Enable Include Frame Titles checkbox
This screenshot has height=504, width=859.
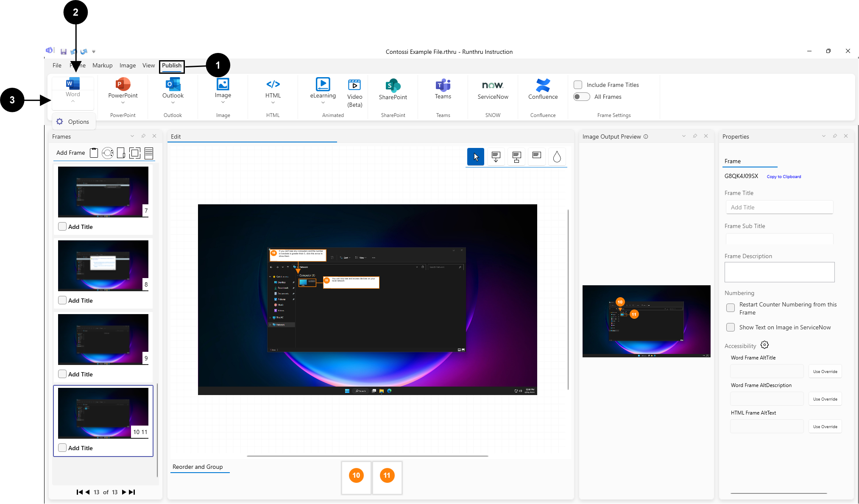pyautogui.click(x=578, y=85)
